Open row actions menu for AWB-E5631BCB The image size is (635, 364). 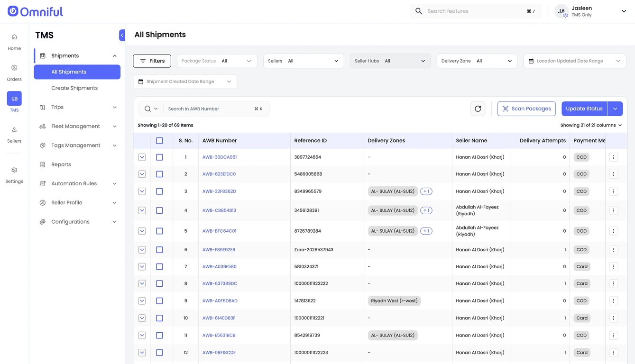(x=614, y=336)
